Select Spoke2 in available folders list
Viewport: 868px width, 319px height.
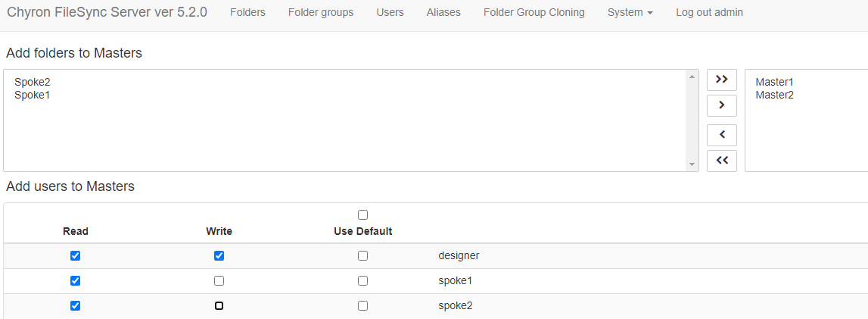(32, 82)
